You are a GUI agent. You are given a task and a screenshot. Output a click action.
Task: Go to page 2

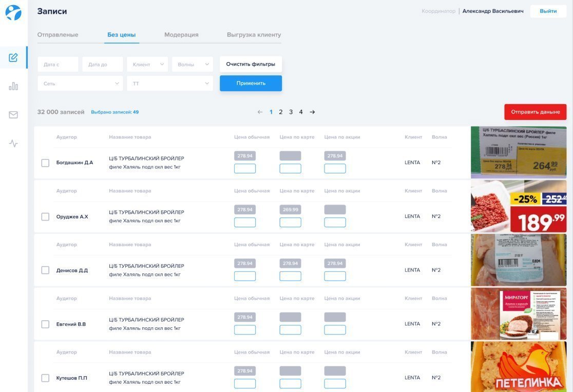pos(281,112)
